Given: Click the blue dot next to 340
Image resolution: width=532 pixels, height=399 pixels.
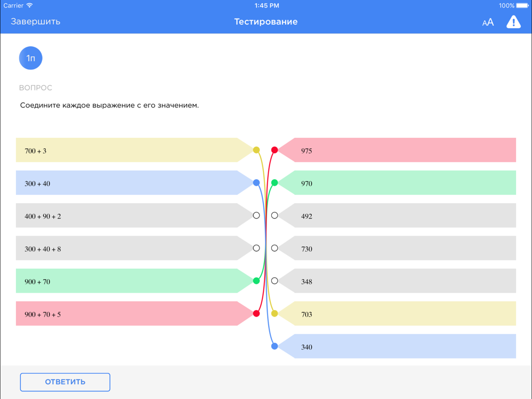Looking at the screenshot, I should [275, 346].
